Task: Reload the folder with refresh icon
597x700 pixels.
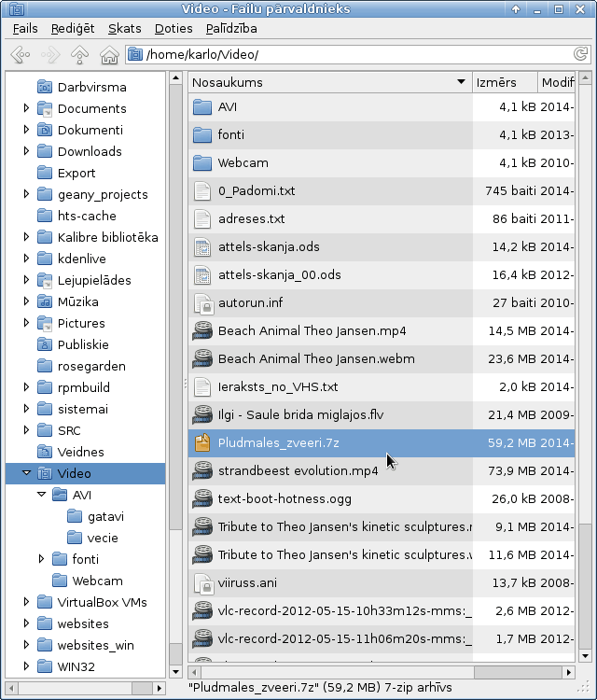Action: click(580, 54)
